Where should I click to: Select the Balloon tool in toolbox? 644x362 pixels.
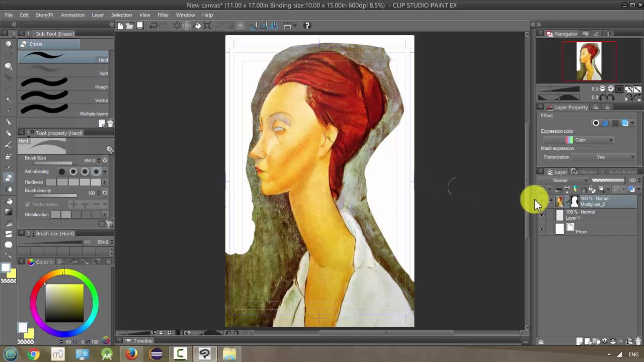pos(9,245)
